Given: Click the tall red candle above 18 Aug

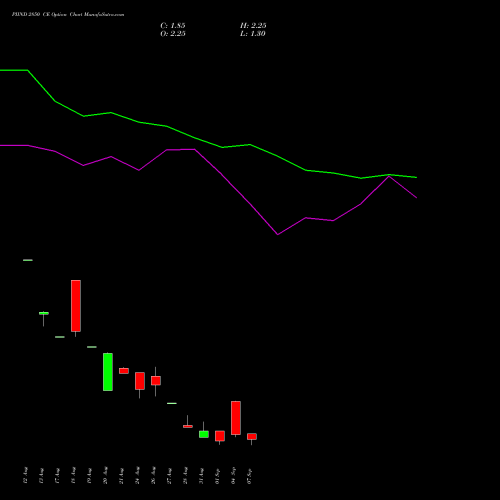Looking at the screenshot, I should [x=76, y=306].
